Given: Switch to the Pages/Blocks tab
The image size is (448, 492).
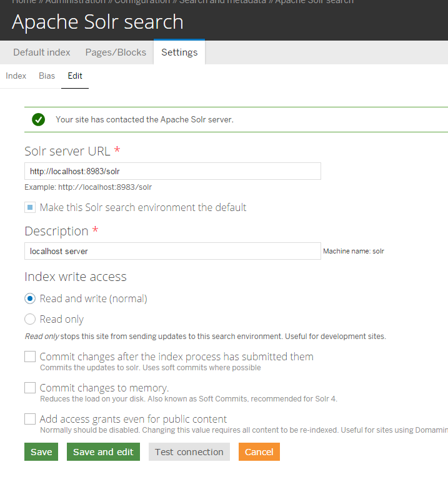Looking at the screenshot, I should pos(116,52).
